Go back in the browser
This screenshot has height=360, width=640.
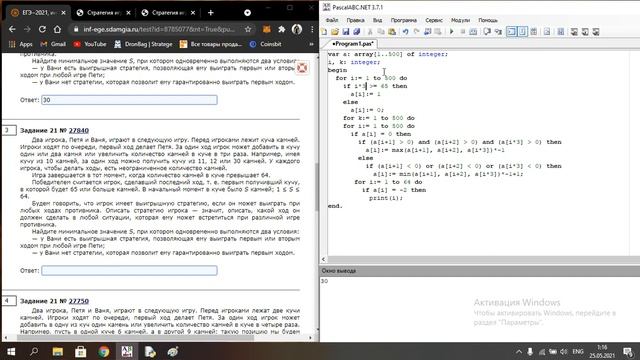tap(12, 29)
